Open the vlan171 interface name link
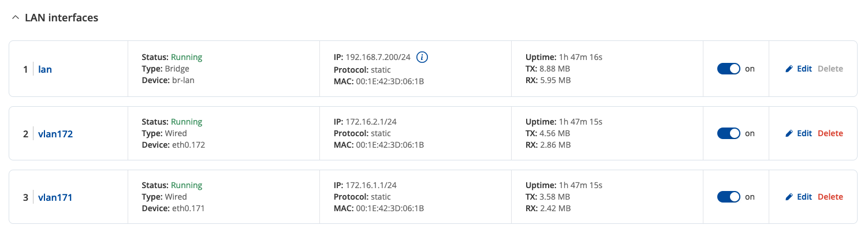Screen dimensions: 868x236 (55, 198)
